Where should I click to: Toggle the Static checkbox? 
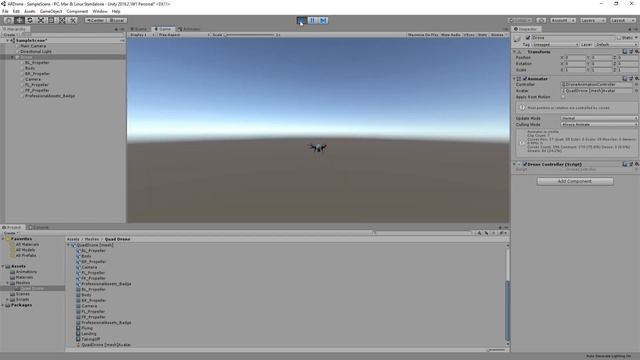pos(619,38)
